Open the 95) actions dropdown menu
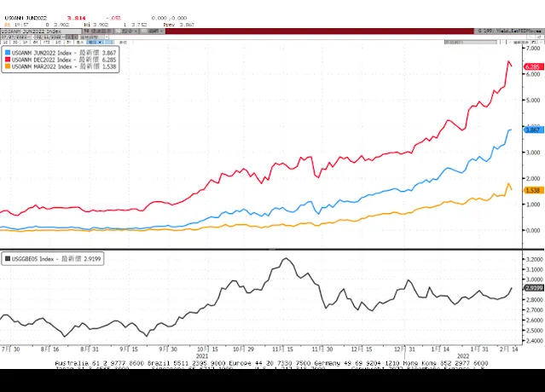The width and height of the screenshot is (545, 392). coord(126,32)
